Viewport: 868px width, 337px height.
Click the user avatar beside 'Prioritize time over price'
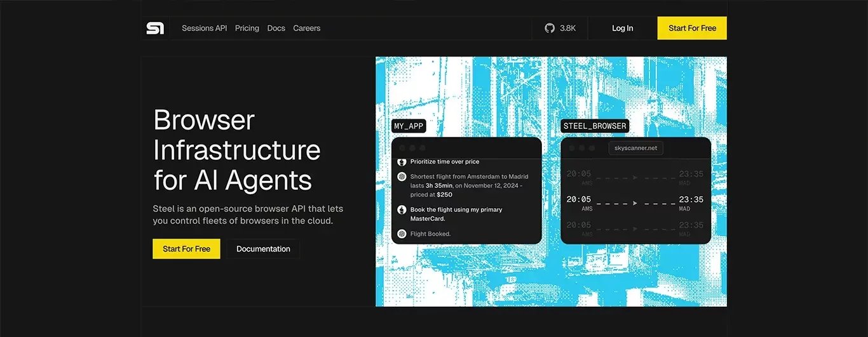402,162
